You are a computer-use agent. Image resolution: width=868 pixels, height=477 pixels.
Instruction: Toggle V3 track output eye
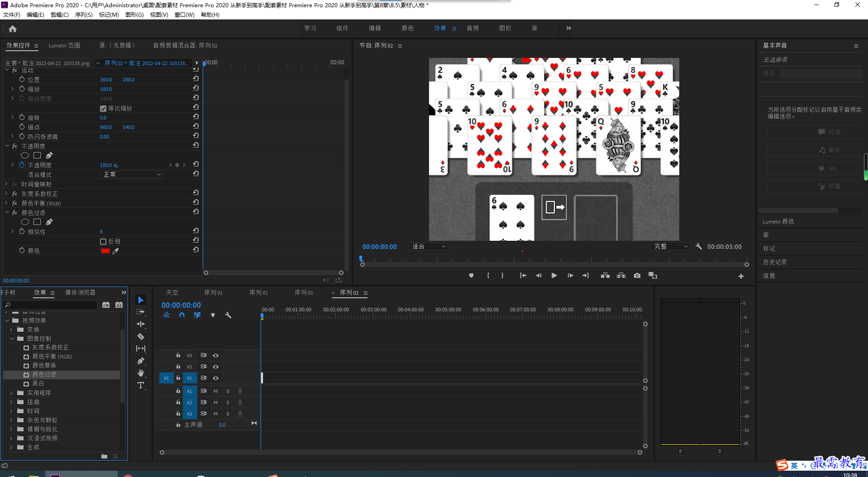pyautogui.click(x=216, y=355)
